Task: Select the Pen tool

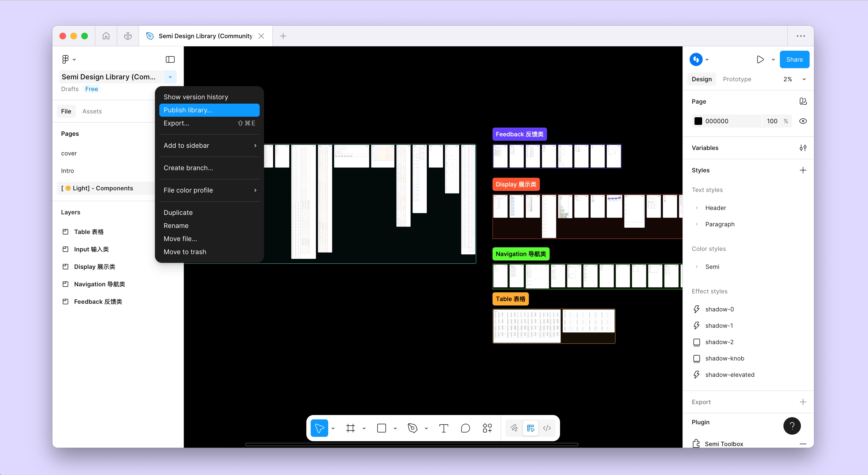Action: point(412,428)
